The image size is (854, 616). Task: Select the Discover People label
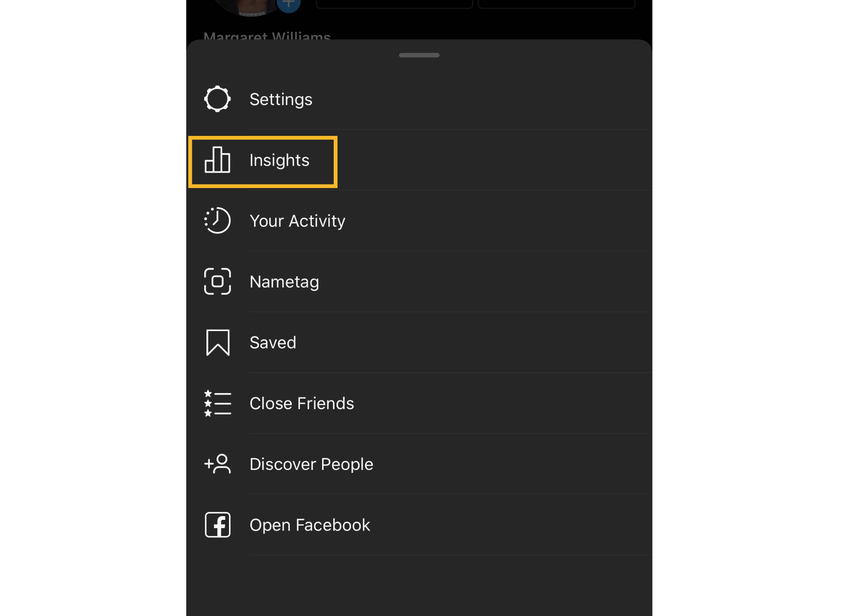[x=311, y=464]
